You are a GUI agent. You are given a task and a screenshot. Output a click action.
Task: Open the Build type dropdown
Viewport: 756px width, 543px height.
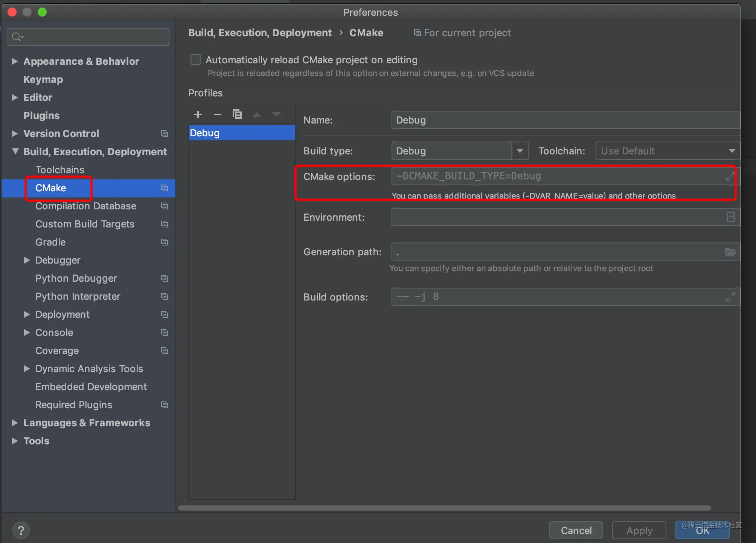coord(520,151)
